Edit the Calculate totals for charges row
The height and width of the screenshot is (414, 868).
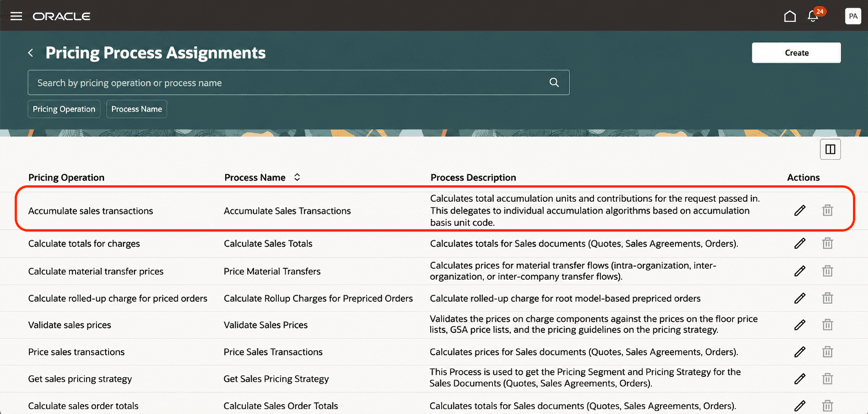click(799, 243)
